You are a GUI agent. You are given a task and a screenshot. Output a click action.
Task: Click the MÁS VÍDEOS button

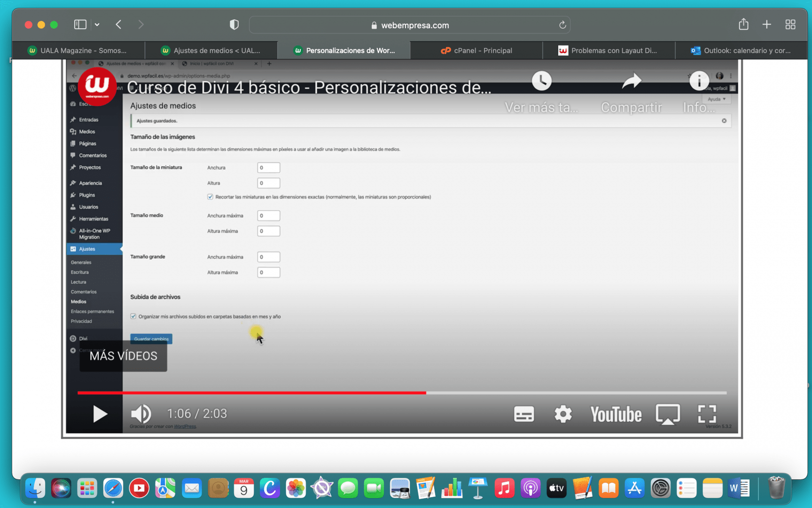[x=124, y=356]
